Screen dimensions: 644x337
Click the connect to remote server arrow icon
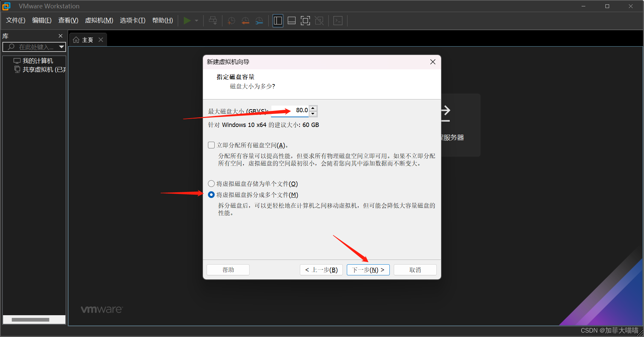click(x=445, y=114)
